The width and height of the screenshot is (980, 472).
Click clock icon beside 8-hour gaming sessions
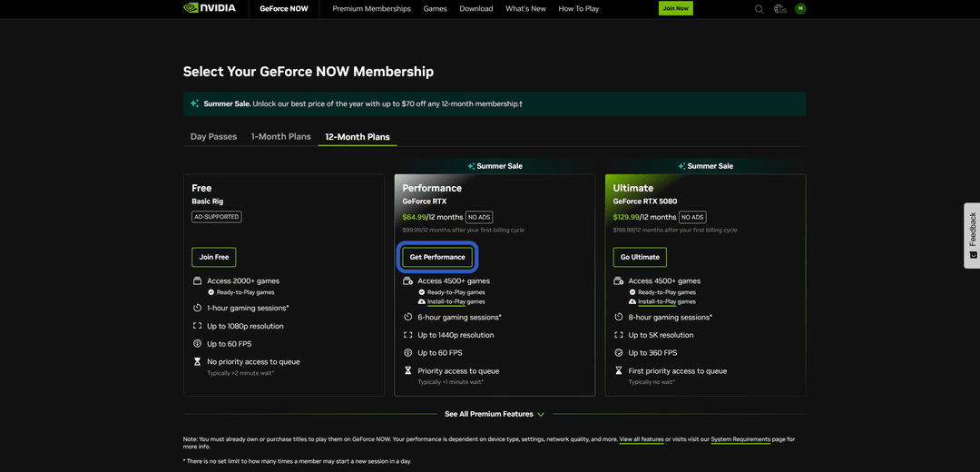tap(619, 317)
